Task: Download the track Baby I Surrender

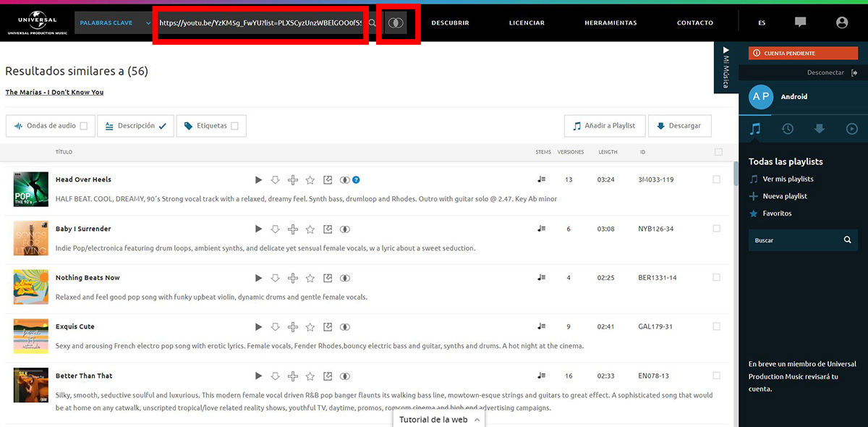Action: 276,229
